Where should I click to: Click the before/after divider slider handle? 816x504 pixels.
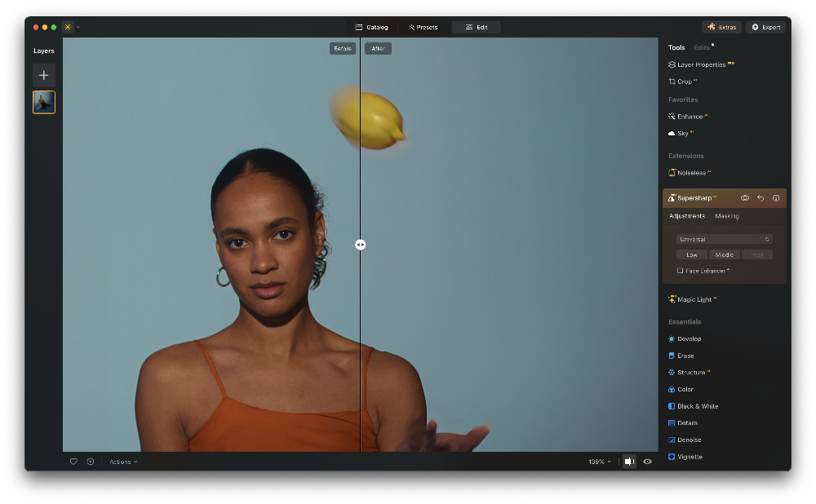(x=360, y=245)
